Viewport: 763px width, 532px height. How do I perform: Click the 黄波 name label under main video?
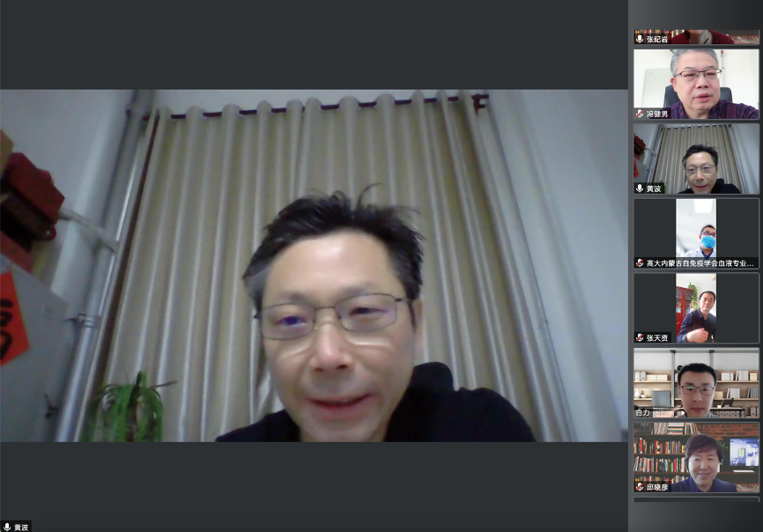[21, 527]
